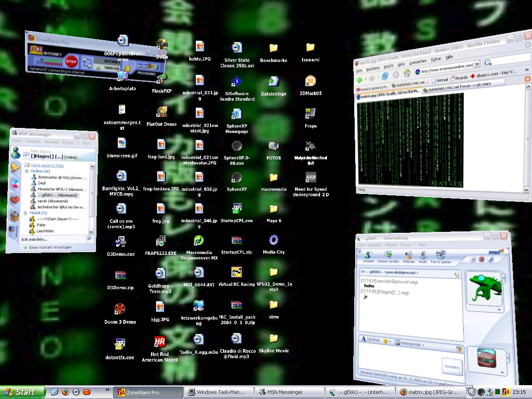Open SiSoftware Sandra Standard icon
532x399 pixels.
point(237,89)
